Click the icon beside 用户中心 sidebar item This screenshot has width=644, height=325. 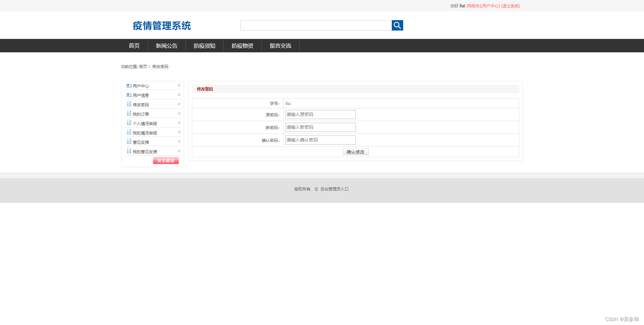pyautogui.click(x=129, y=86)
